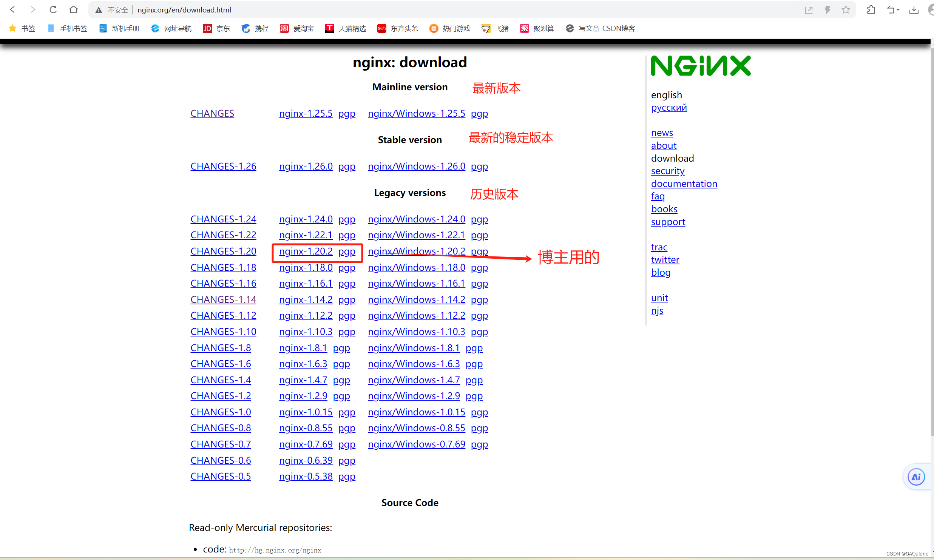Click CHANGES-1.24 legacy version link
This screenshot has width=934, height=560.
[223, 219]
